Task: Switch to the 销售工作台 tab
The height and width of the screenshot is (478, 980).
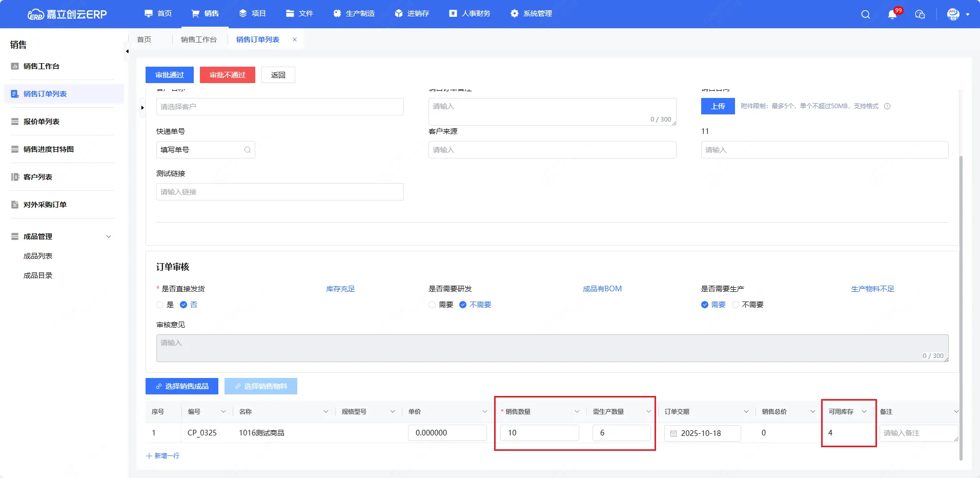Action: (x=198, y=39)
